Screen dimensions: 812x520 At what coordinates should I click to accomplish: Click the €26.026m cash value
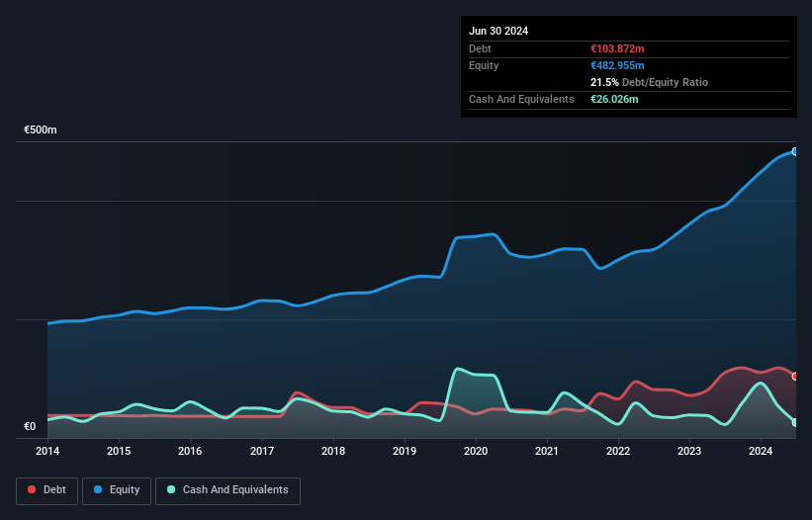click(614, 99)
